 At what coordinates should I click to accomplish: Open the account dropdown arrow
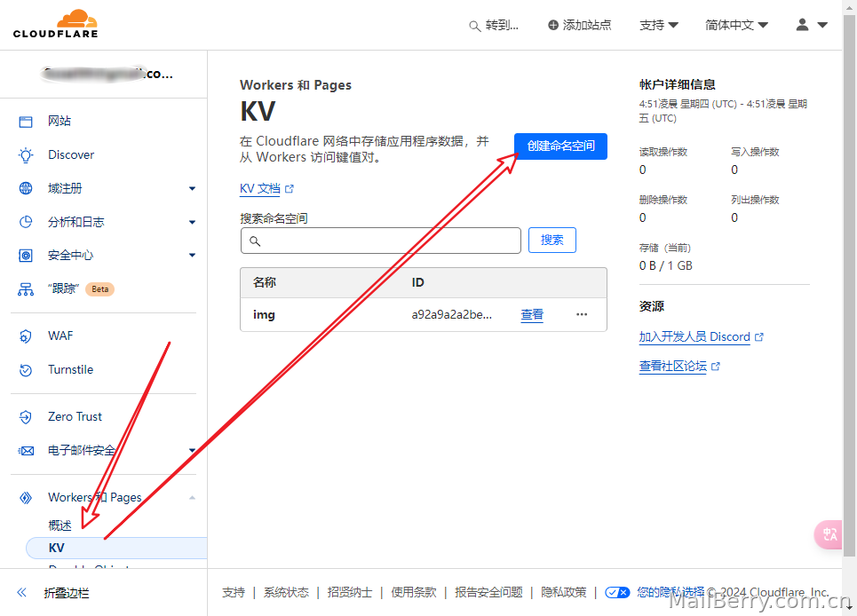822,25
